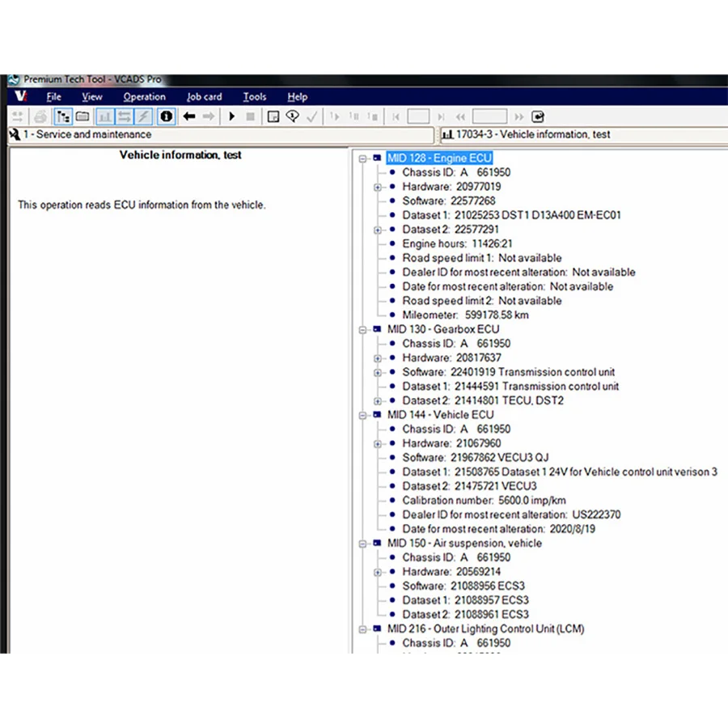
Task: Click the back arrow toolbar button
Action: click(x=189, y=116)
